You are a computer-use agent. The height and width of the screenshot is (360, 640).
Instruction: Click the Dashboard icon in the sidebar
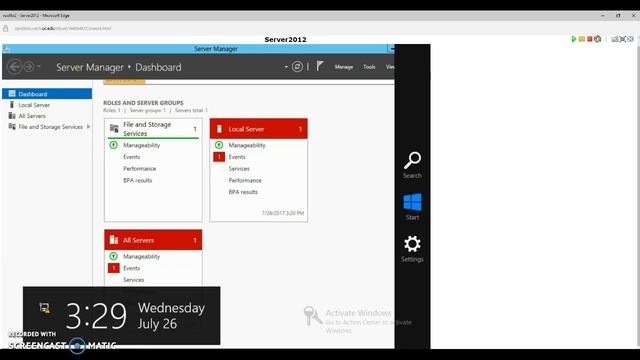[12, 93]
